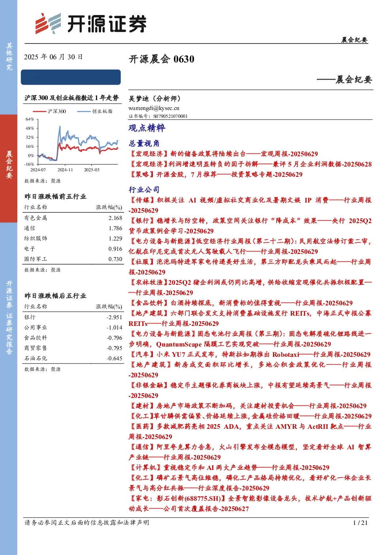The height and width of the screenshot is (555, 392).
Task: Click the 昨日涨跌幅后五行业 heading
Action: [x=55, y=296]
